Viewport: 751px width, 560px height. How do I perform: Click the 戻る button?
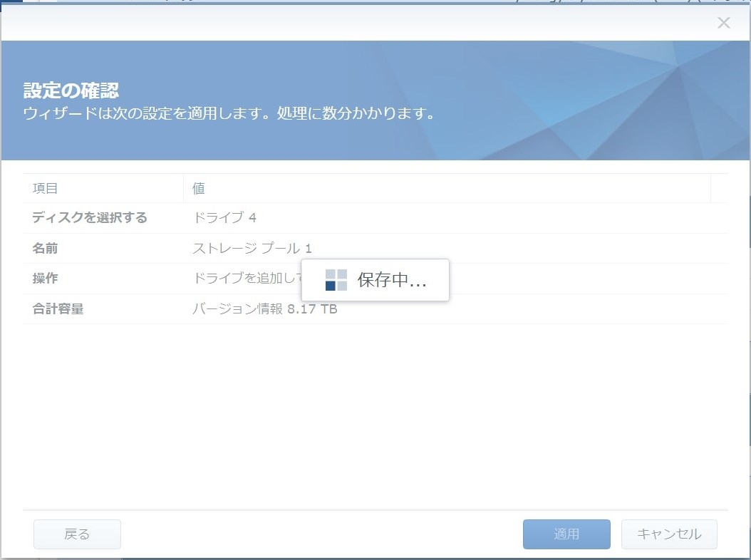(77, 534)
